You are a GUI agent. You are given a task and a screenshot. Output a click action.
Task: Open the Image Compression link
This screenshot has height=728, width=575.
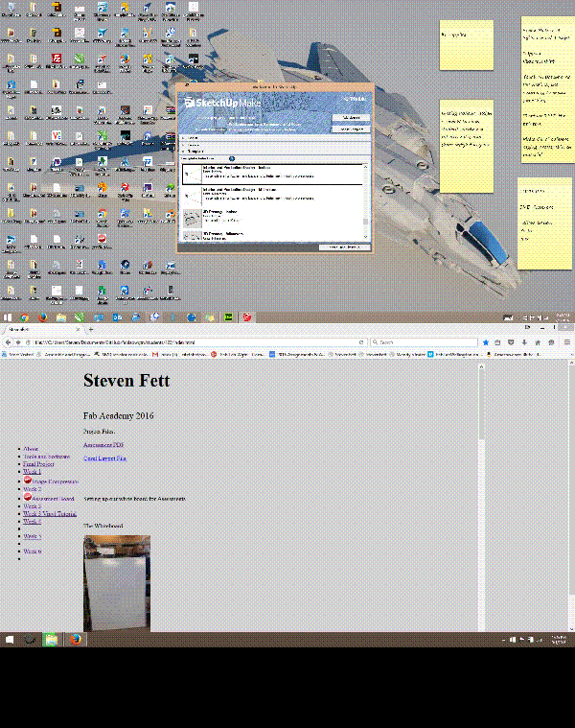click(x=56, y=481)
